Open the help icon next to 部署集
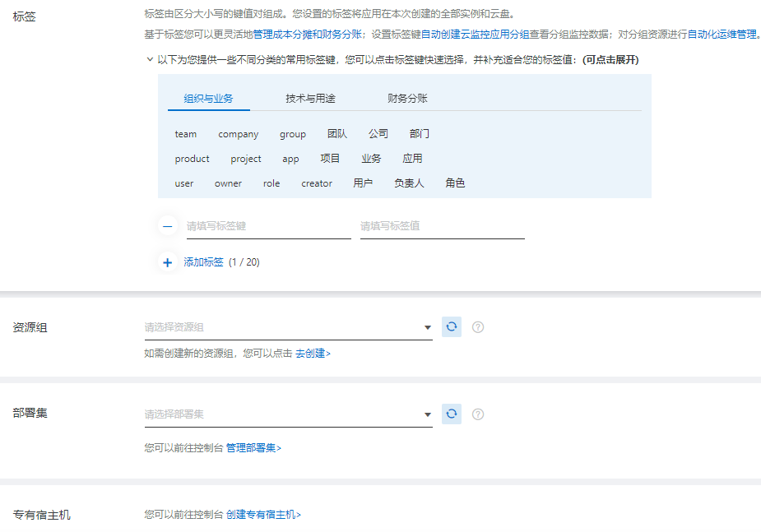This screenshot has width=761, height=532. click(478, 414)
